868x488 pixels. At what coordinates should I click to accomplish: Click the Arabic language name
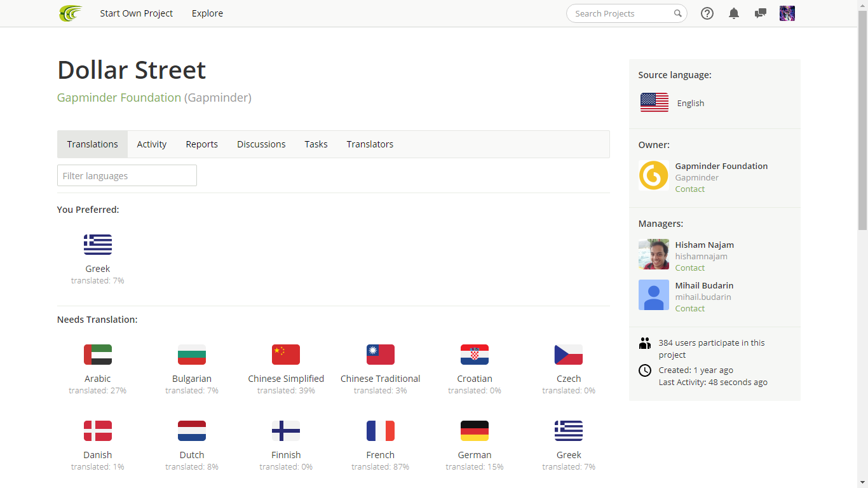[98, 379]
